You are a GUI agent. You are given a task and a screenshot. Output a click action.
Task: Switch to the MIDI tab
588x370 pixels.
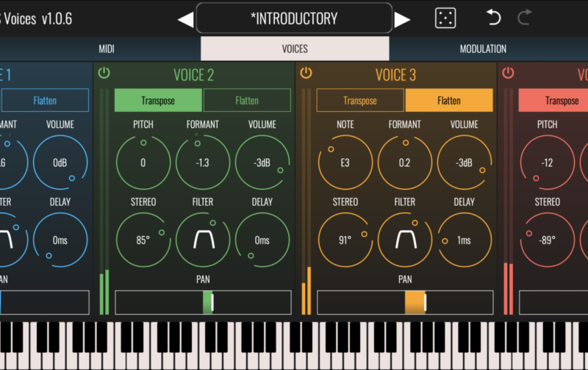coord(107,49)
